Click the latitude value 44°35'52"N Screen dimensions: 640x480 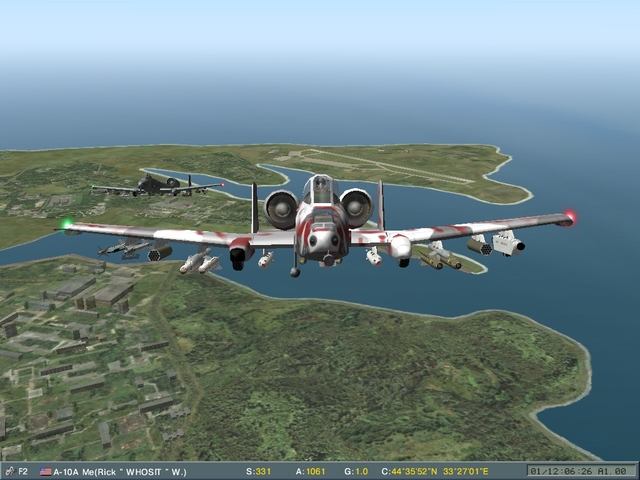[x=414, y=472]
